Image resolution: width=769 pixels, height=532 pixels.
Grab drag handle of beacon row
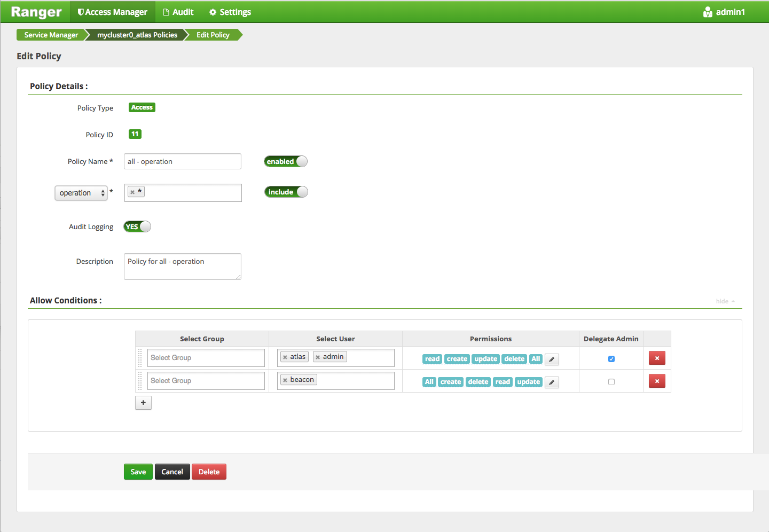[140, 381]
